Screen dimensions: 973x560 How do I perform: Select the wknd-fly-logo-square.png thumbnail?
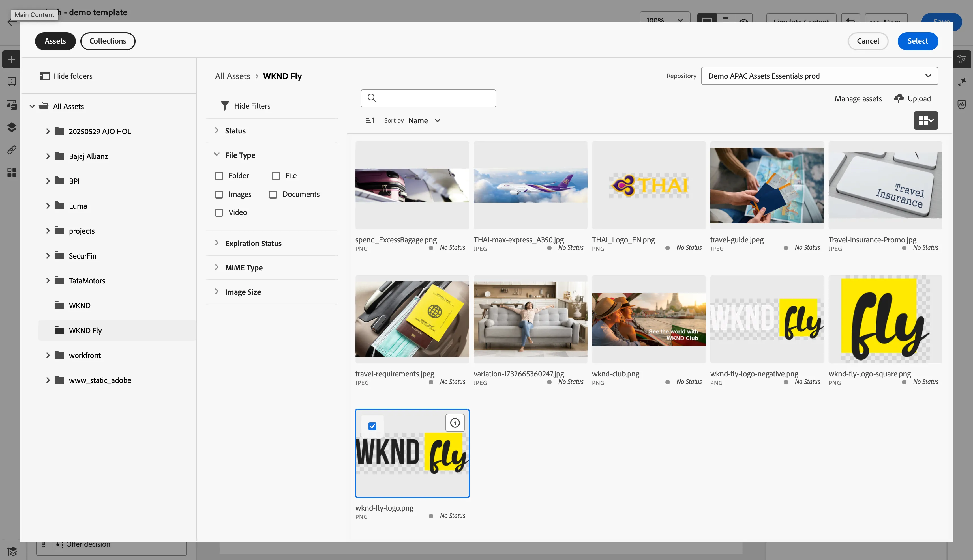coord(885,319)
